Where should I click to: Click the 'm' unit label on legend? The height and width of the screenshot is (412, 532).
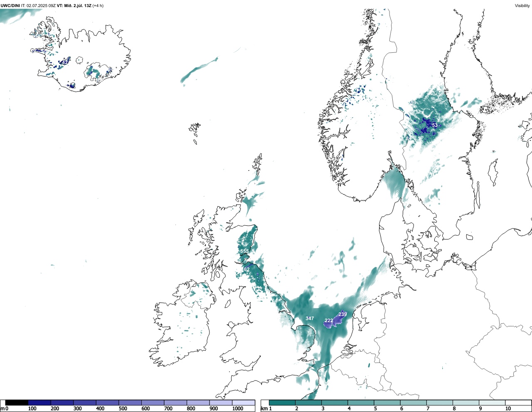click(2, 409)
